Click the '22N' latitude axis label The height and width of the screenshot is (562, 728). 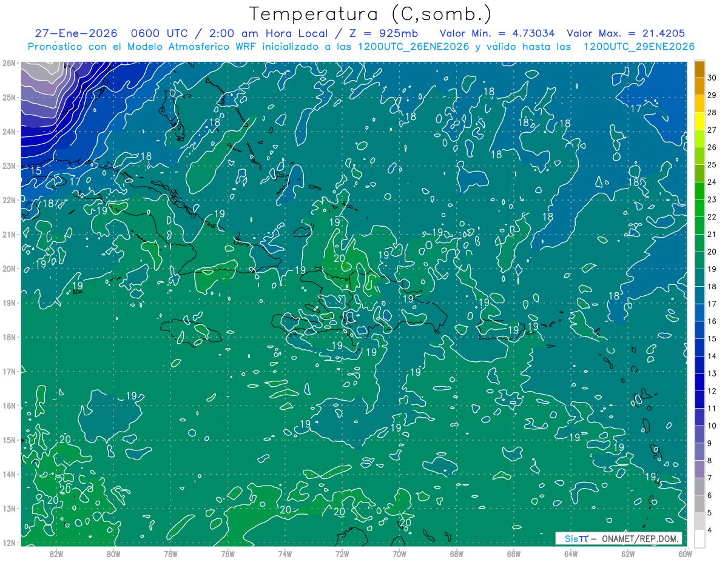coord(8,200)
